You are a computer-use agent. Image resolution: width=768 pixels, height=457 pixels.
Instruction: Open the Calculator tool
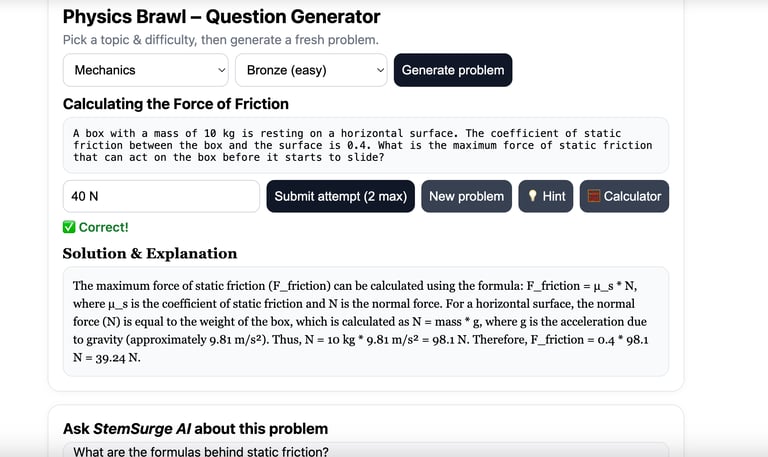(624, 196)
